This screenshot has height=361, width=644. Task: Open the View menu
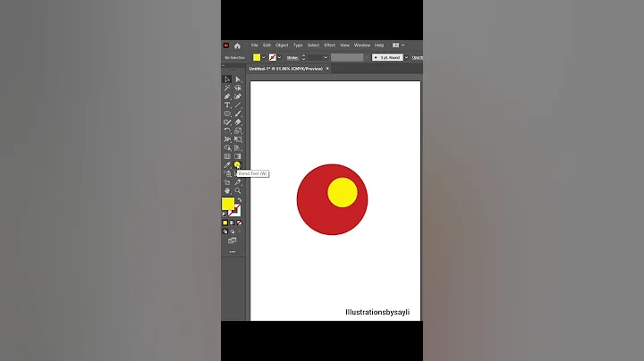coord(344,45)
